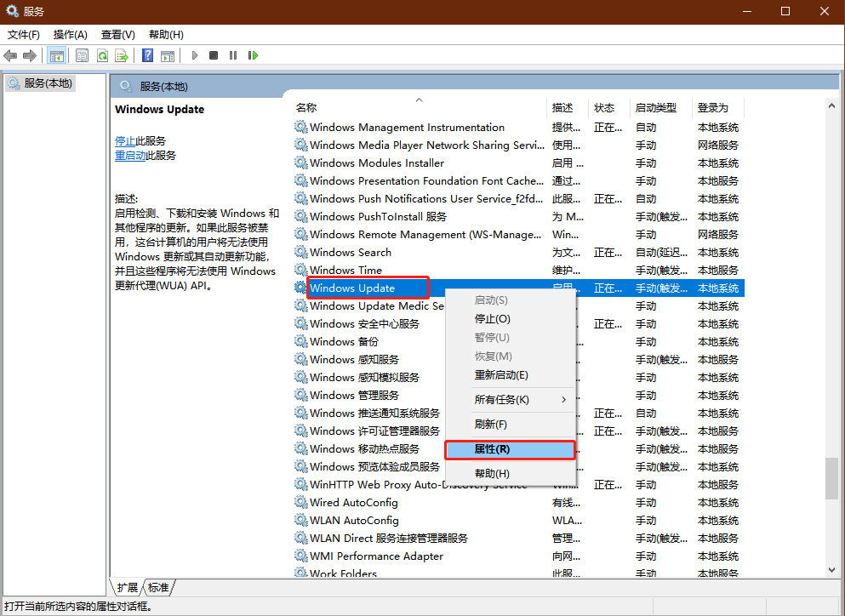The width and height of the screenshot is (845, 616).
Task: Click the 停止 service link
Action: coord(124,141)
